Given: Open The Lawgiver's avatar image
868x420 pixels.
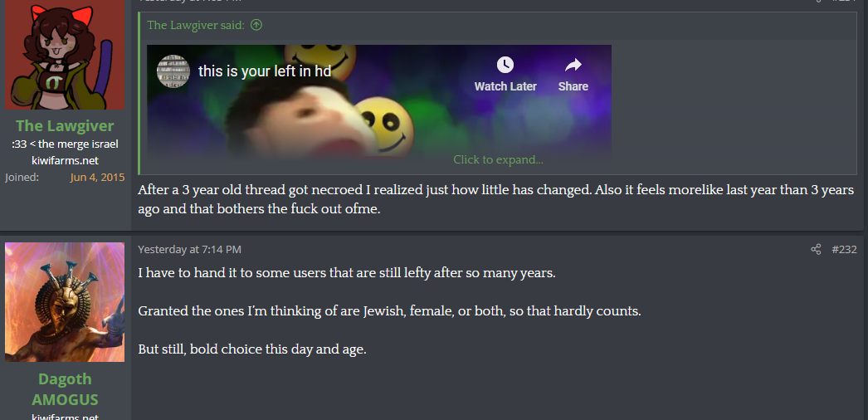Looking at the screenshot, I should 65,55.
